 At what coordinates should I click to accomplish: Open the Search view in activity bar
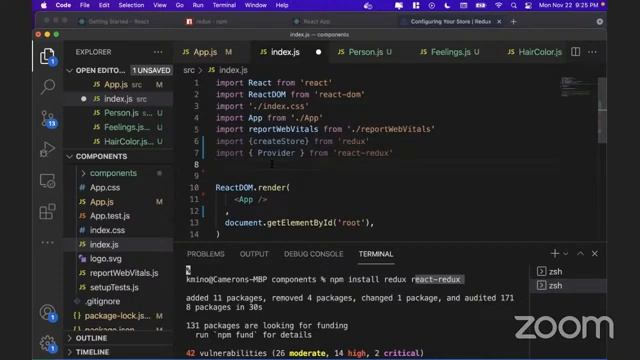(48, 86)
